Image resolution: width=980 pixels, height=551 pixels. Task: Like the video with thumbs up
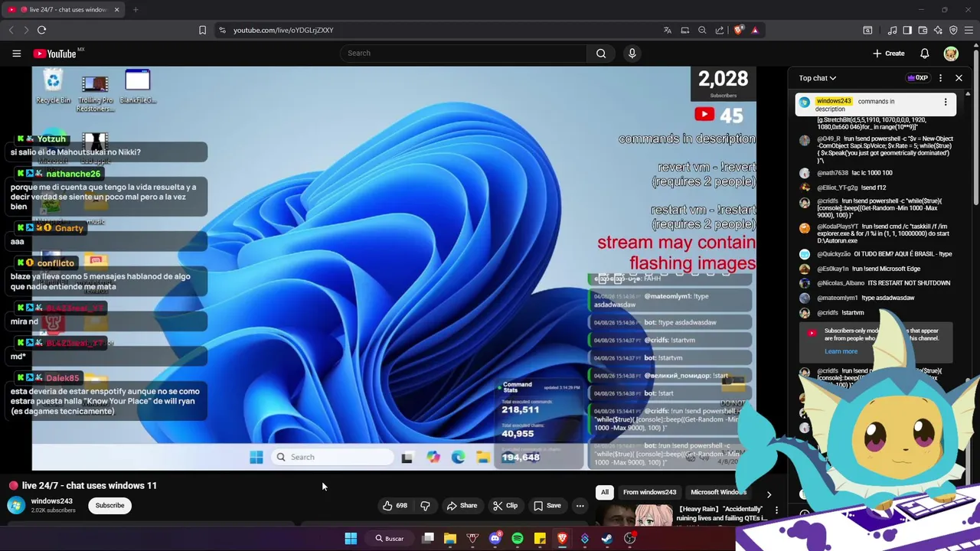(x=394, y=505)
